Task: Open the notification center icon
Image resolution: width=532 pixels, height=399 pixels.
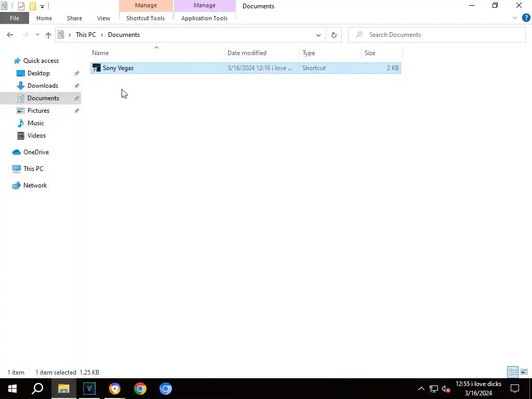Action: pos(515,389)
